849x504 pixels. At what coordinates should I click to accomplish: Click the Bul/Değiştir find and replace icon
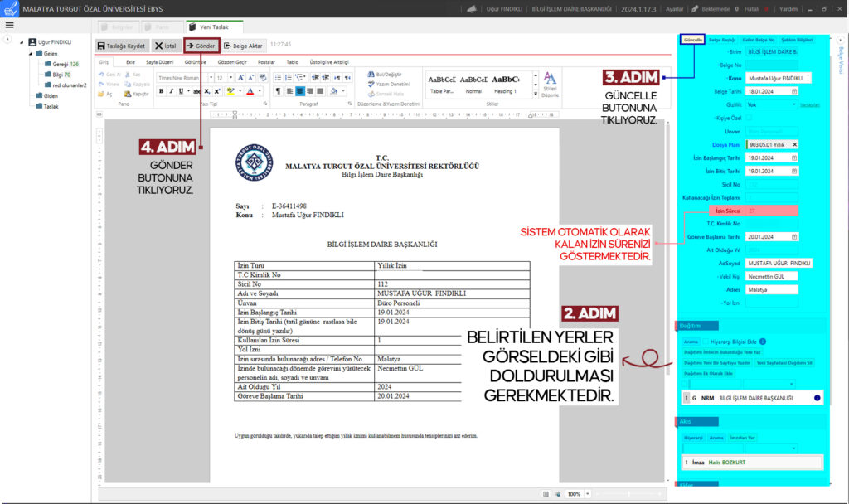(371, 75)
